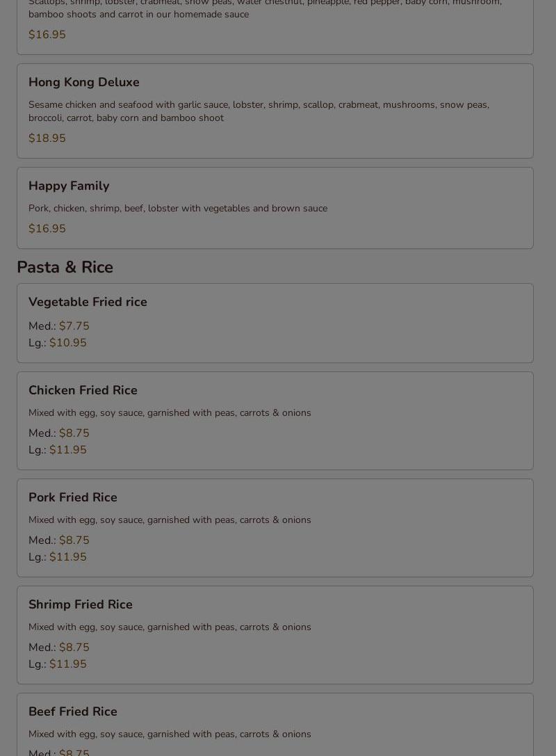Select Med. $8.75 for Shrimp Fried Rice
This screenshot has width=556, height=756.
59,647
